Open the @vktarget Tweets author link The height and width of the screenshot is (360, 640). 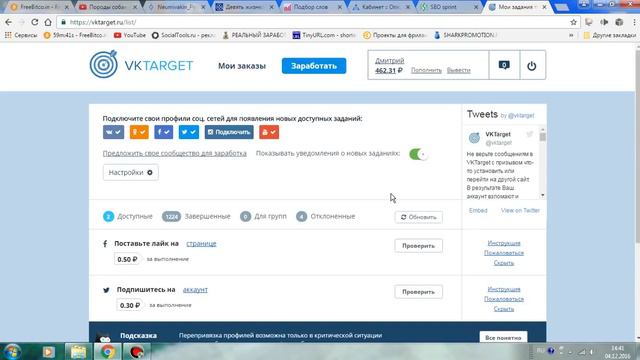click(x=521, y=116)
